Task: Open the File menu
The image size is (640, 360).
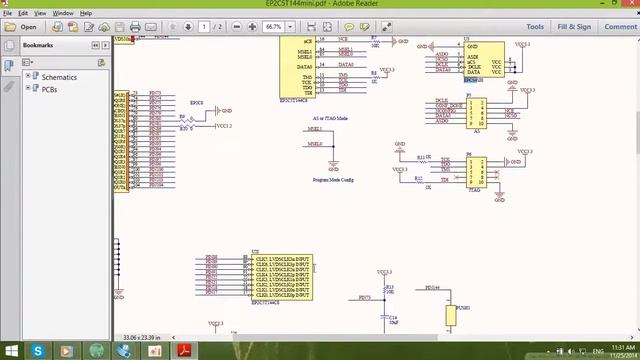Action: [x=7, y=13]
